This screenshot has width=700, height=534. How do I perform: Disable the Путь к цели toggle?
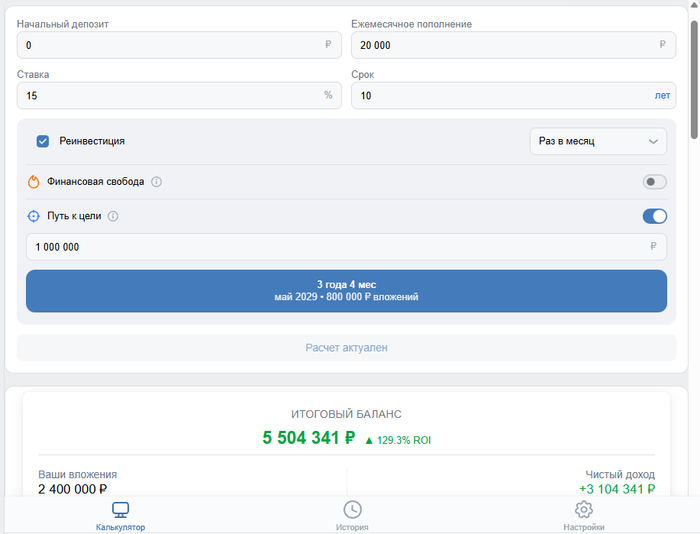tap(655, 216)
